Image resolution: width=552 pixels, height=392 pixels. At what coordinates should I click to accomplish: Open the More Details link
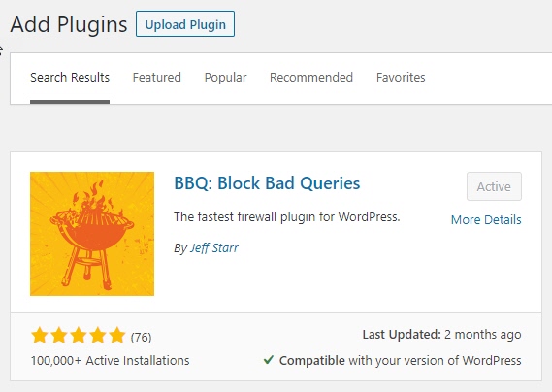pyautogui.click(x=486, y=220)
